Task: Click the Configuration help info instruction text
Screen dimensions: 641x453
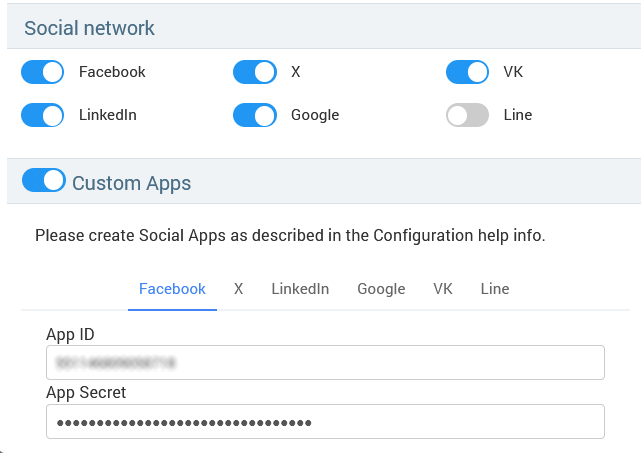Action: tap(290, 236)
